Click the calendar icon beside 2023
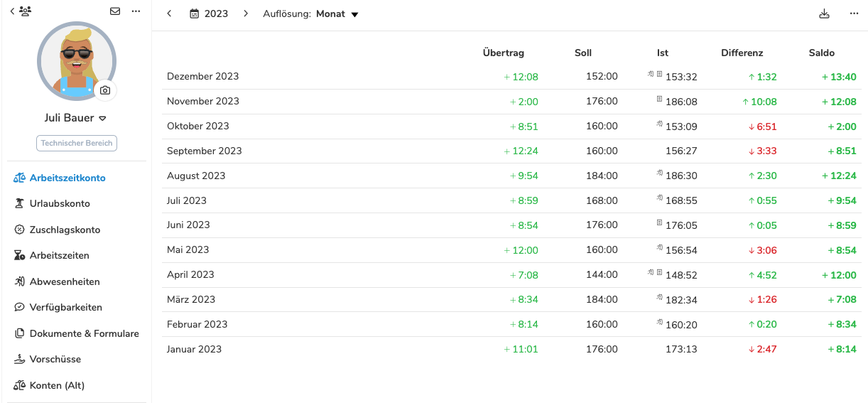868x403 pixels. point(194,14)
